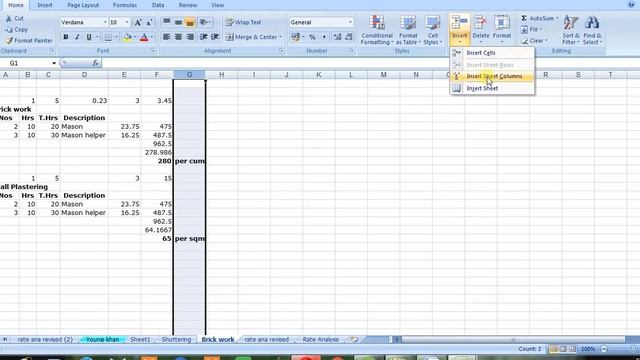Click the Copy icon

[x=9, y=29]
